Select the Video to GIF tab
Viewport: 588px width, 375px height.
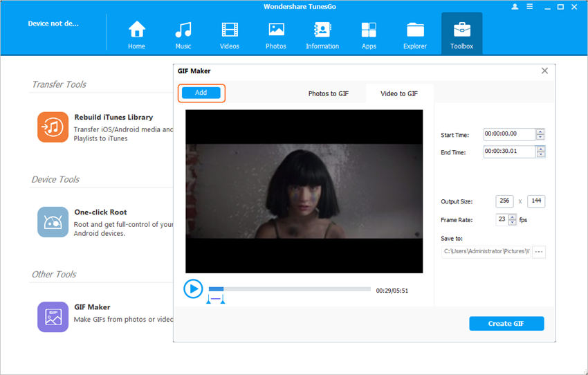pos(399,93)
